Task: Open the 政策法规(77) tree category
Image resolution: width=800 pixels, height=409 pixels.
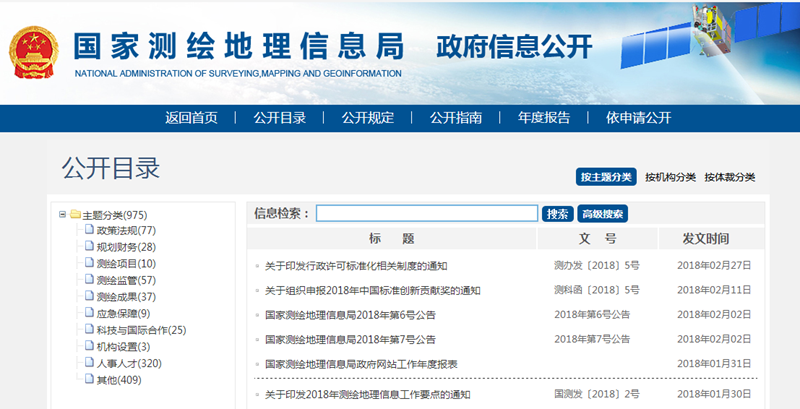Action: point(126,231)
